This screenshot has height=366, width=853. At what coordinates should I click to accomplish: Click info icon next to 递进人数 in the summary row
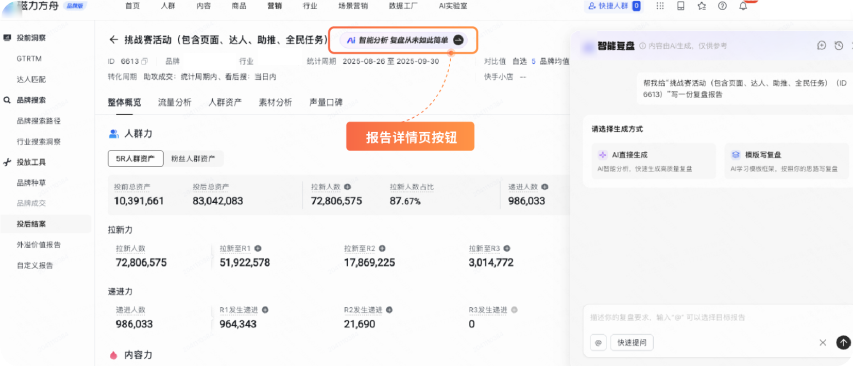[x=545, y=187]
